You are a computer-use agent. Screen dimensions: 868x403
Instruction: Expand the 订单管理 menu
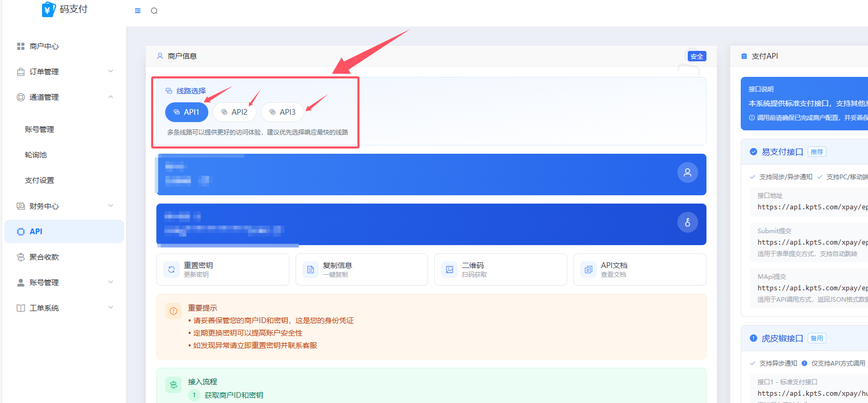click(64, 72)
